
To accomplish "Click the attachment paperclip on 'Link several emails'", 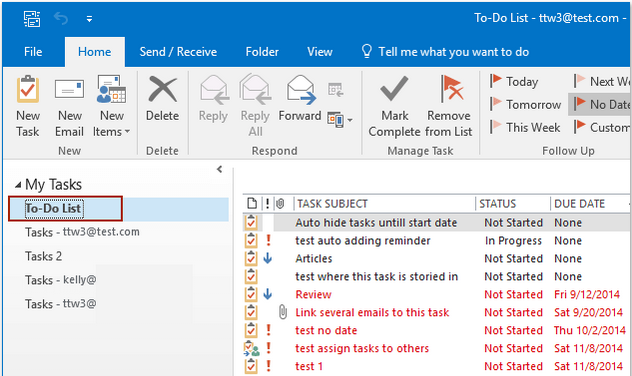I will [x=283, y=312].
